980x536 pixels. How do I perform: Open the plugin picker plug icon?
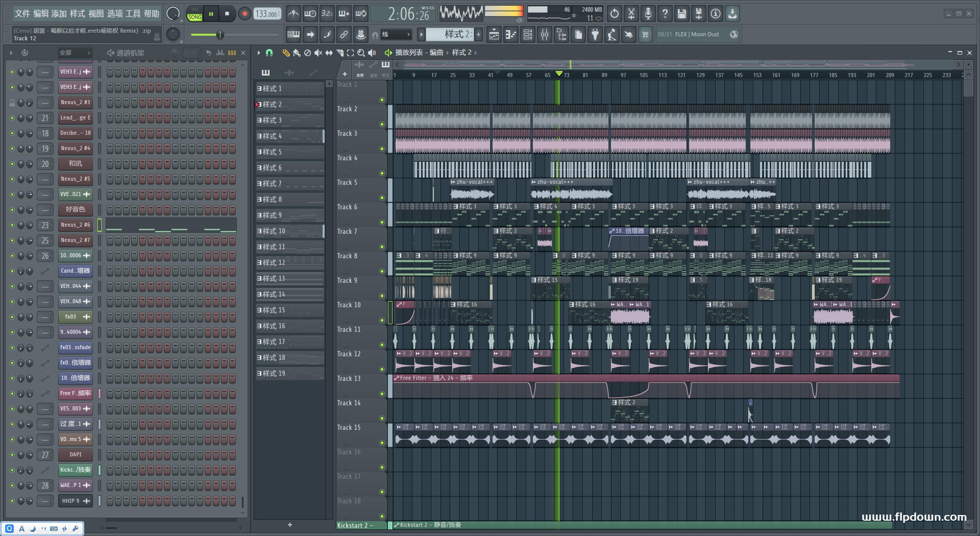(x=595, y=35)
